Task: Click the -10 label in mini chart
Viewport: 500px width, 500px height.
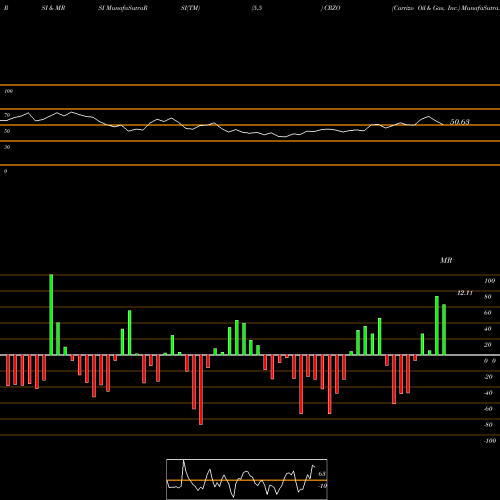Action: [x=322, y=486]
